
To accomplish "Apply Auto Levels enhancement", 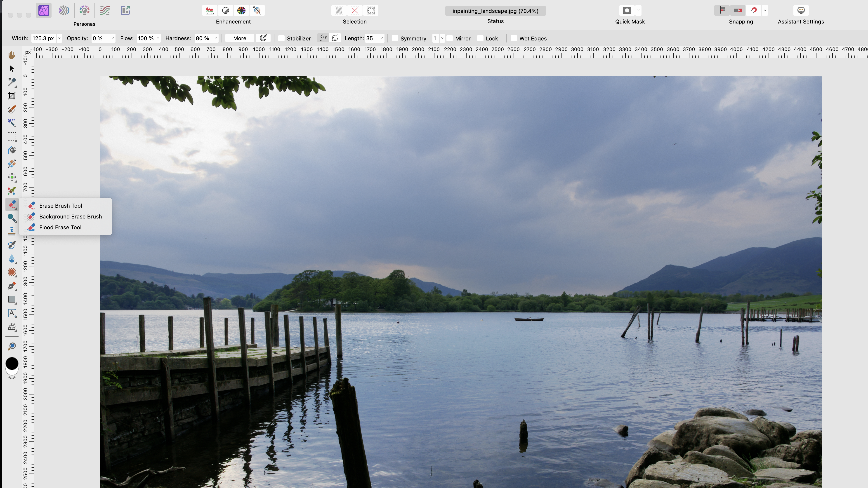I will 210,10.
